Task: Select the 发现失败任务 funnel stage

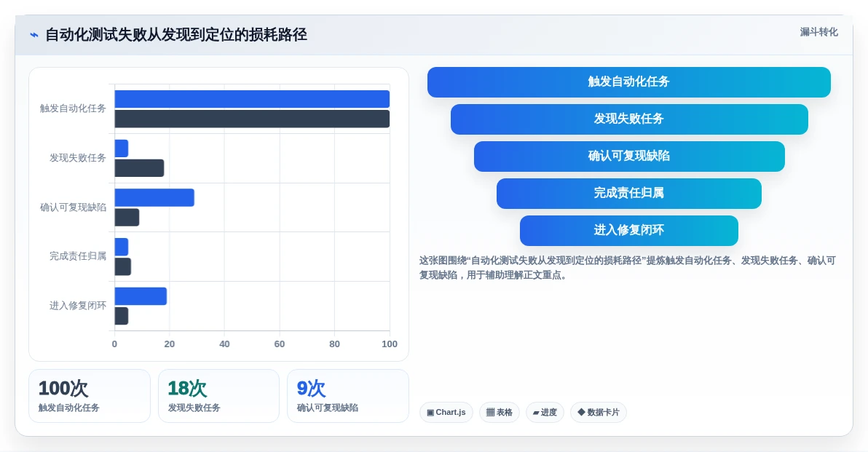Action: [x=629, y=119]
